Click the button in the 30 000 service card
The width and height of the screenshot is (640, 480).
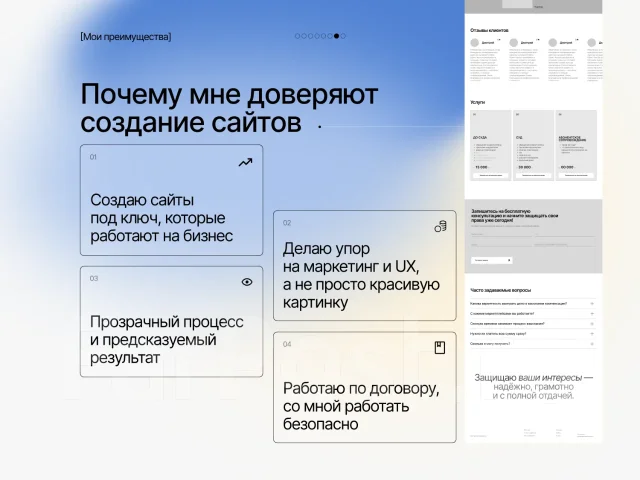pyautogui.click(x=533, y=175)
